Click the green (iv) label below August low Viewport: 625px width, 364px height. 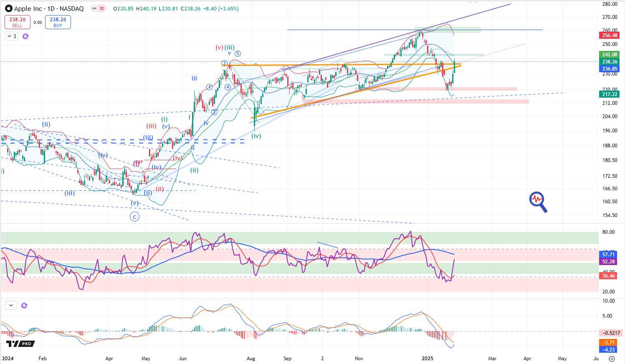coord(256,136)
